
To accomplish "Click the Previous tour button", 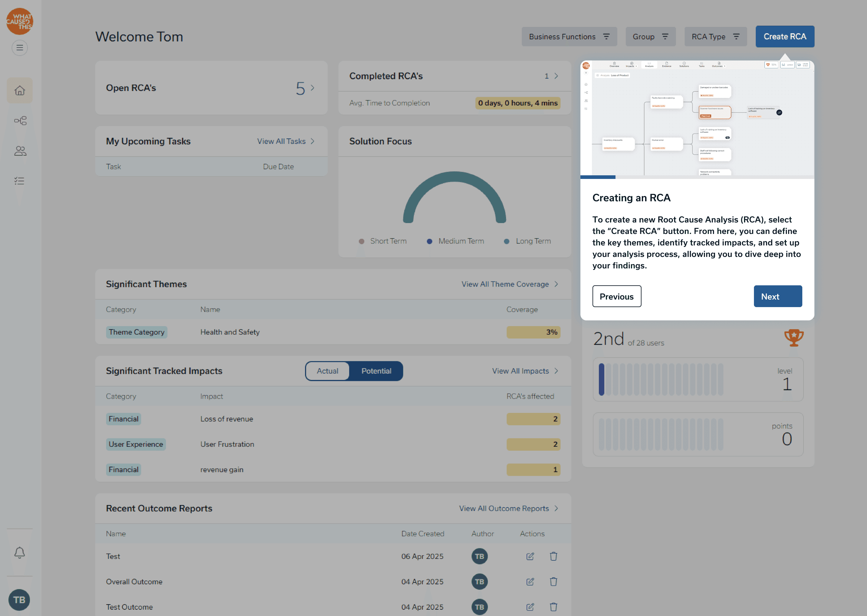I will point(616,296).
